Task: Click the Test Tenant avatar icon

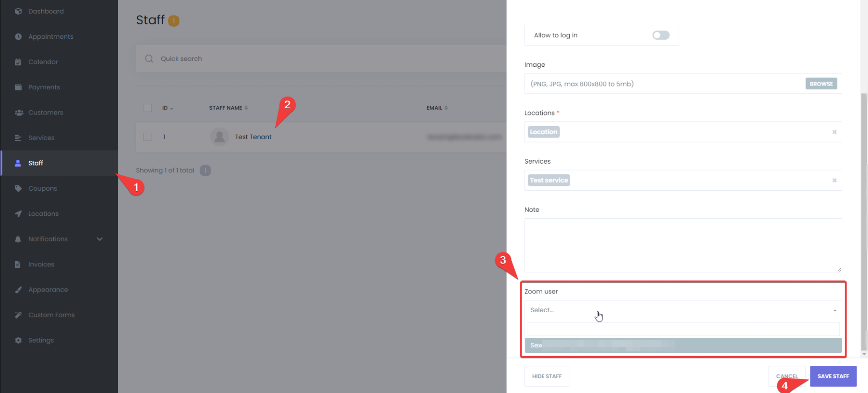Action: pyautogui.click(x=219, y=137)
